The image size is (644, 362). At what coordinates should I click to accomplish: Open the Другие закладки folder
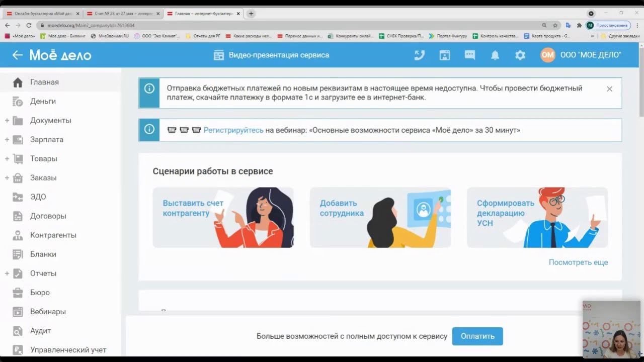click(x=620, y=36)
